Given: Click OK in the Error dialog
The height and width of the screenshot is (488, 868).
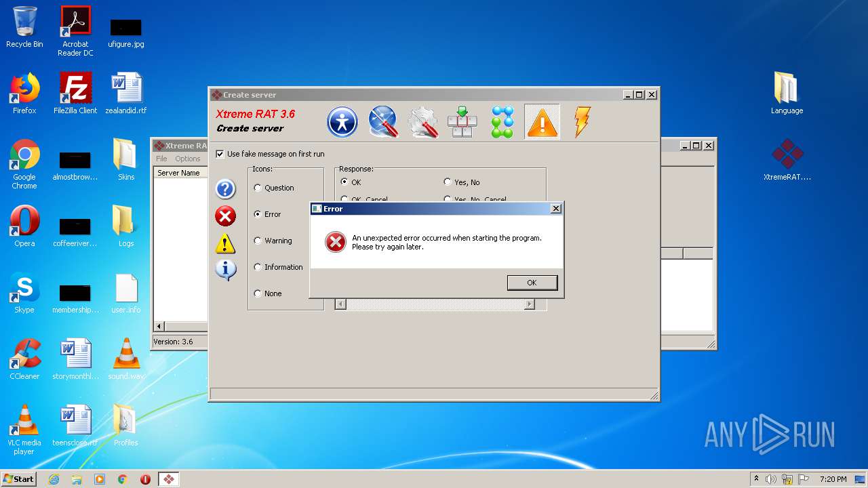Looking at the screenshot, I should (532, 283).
